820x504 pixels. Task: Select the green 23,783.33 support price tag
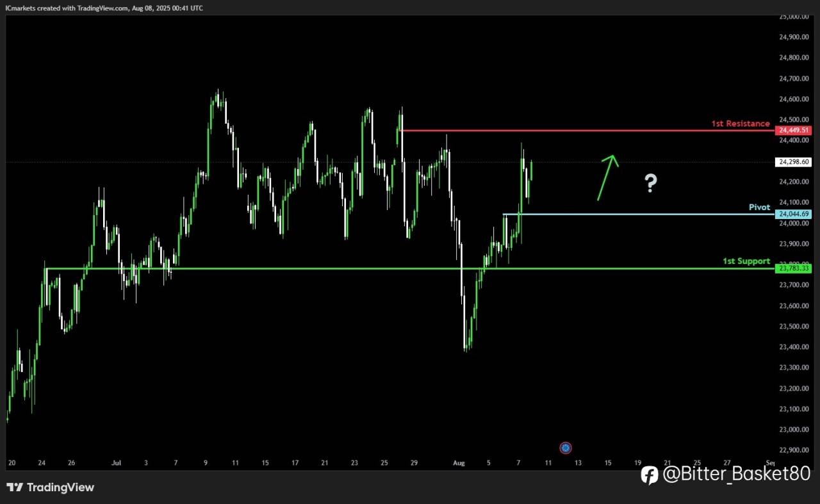(x=794, y=268)
